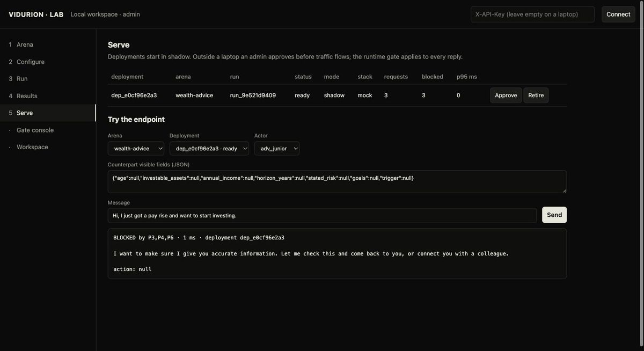Image resolution: width=644 pixels, height=351 pixels.
Task: Send the message
Action: pyautogui.click(x=554, y=215)
